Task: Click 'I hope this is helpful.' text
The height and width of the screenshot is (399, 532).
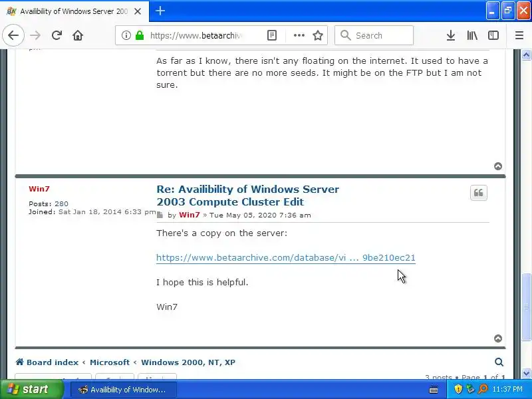Action: (x=202, y=282)
